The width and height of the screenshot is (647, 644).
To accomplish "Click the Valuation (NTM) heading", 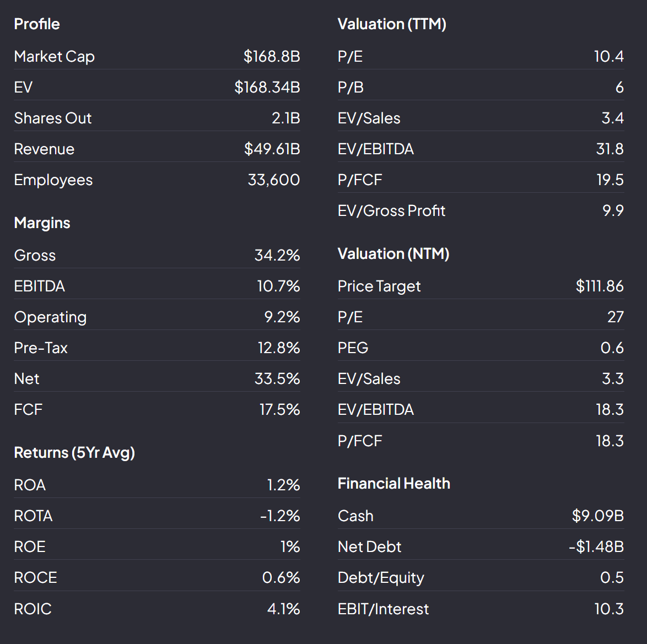I will click(393, 253).
